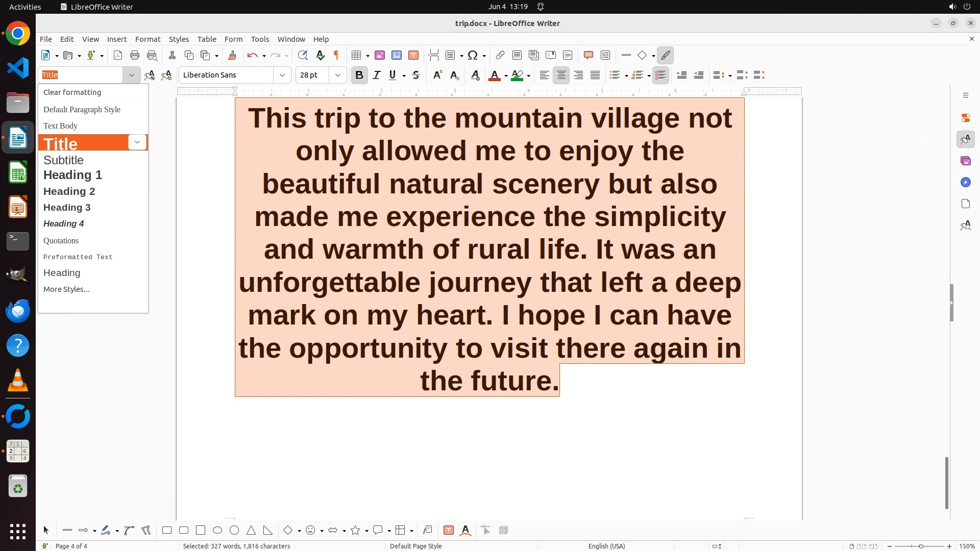
Task: Open the Format menu
Action: click(x=148, y=39)
